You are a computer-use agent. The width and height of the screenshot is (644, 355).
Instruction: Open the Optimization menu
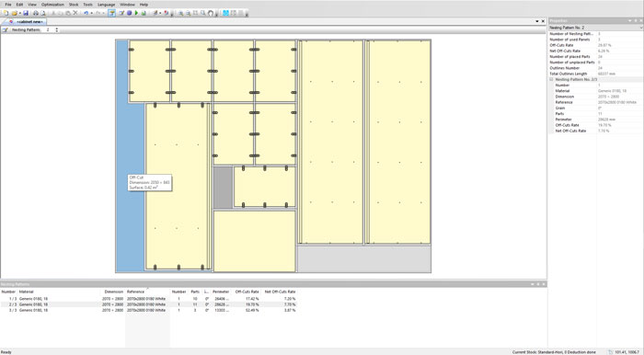click(52, 5)
